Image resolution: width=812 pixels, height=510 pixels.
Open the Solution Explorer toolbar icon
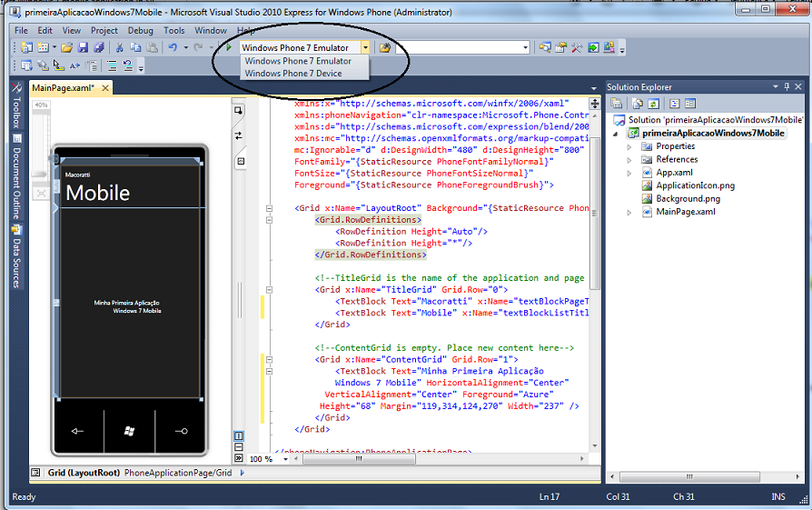pyautogui.click(x=545, y=47)
